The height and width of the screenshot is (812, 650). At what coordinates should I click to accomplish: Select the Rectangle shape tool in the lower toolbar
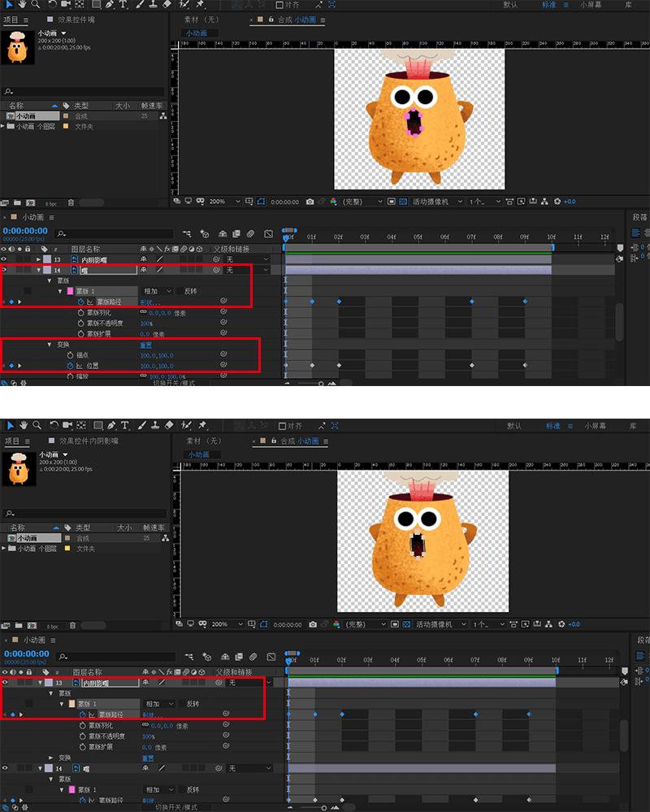click(x=97, y=425)
